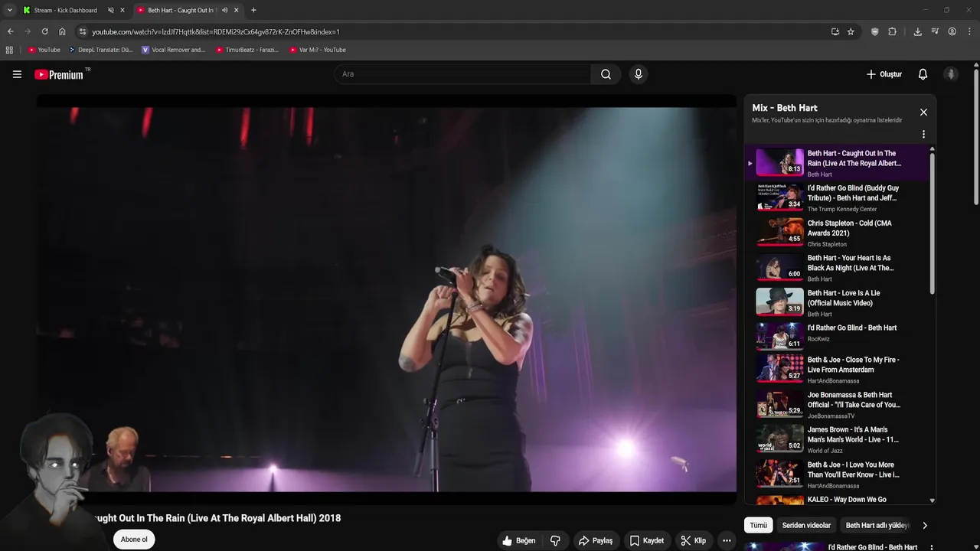Select the Beth Hart adlı yükleyen chip
The height and width of the screenshot is (551, 980).
click(877, 526)
